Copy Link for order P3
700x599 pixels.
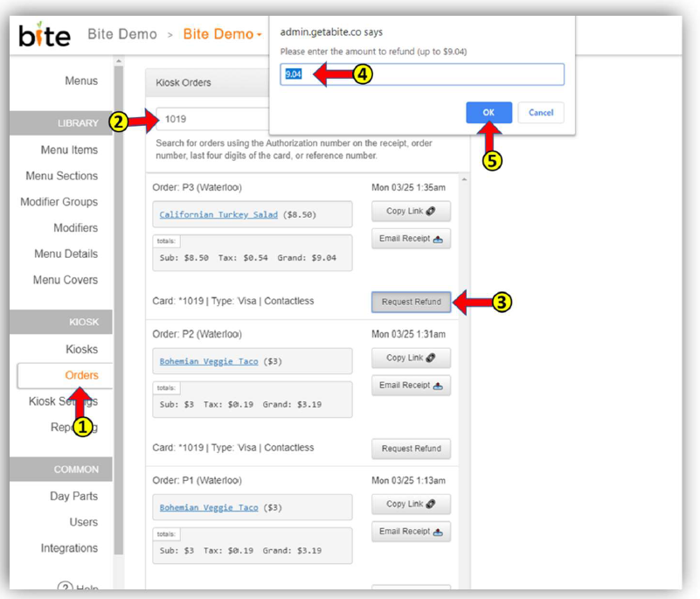pos(411,211)
